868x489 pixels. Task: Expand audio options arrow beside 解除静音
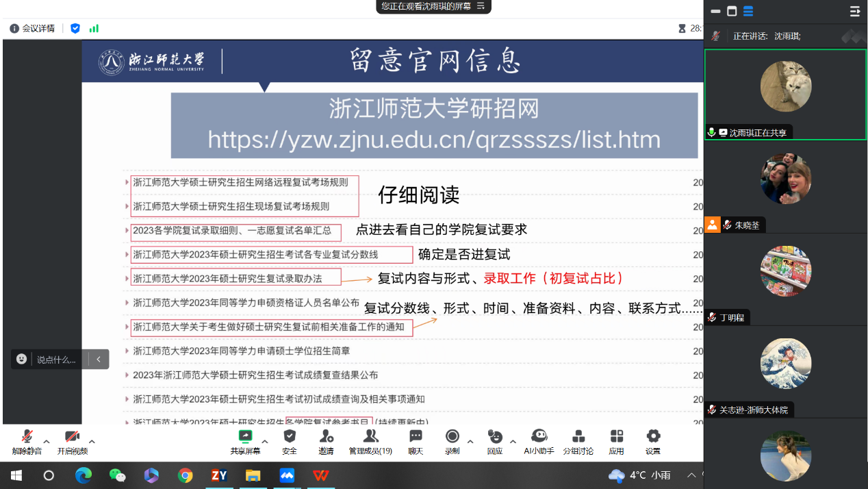(47, 442)
